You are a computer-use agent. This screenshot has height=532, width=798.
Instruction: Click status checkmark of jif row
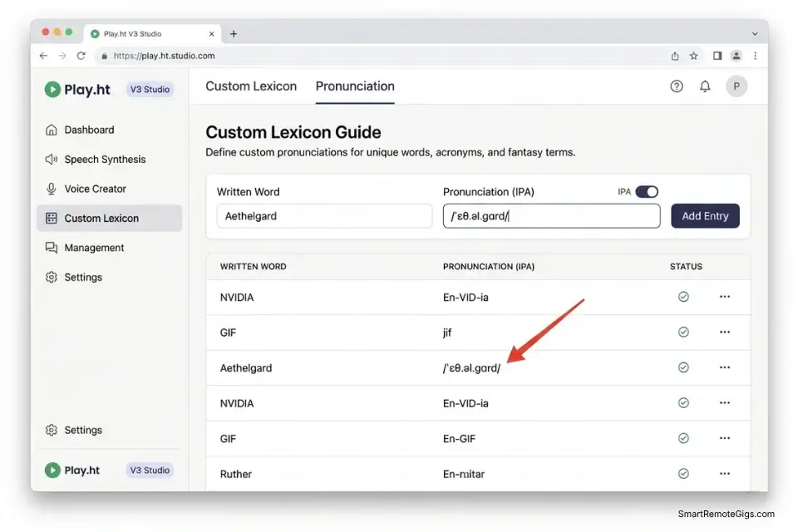(x=683, y=332)
